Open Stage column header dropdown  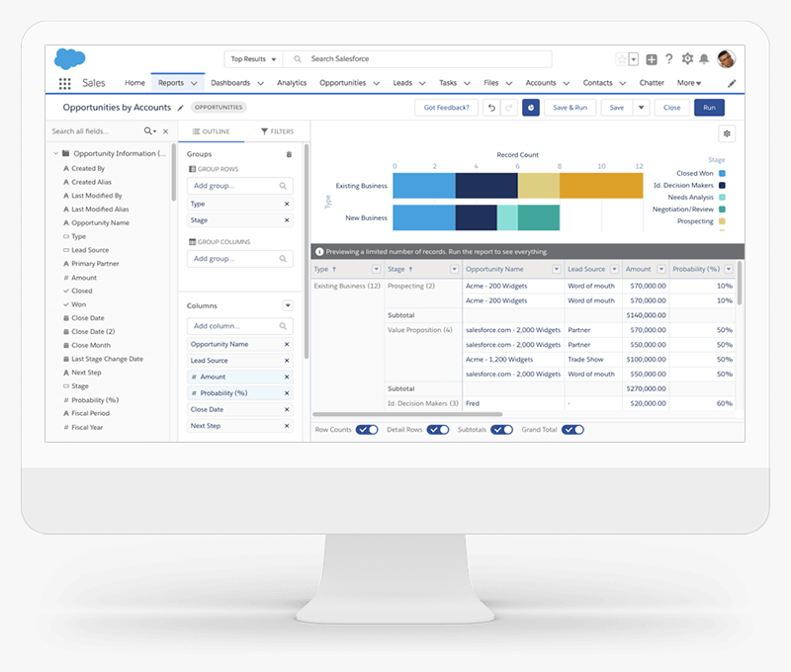click(x=454, y=269)
